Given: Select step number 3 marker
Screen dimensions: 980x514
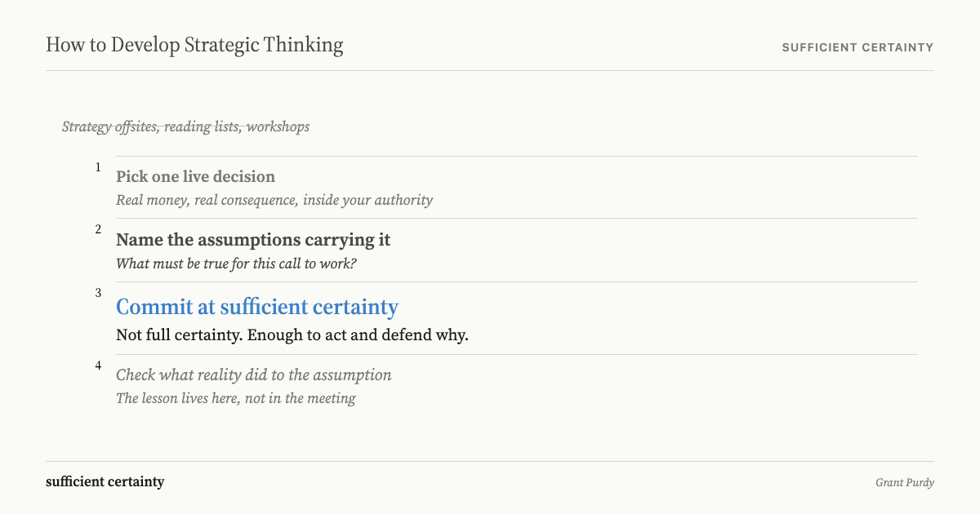Looking at the screenshot, I should point(98,293).
